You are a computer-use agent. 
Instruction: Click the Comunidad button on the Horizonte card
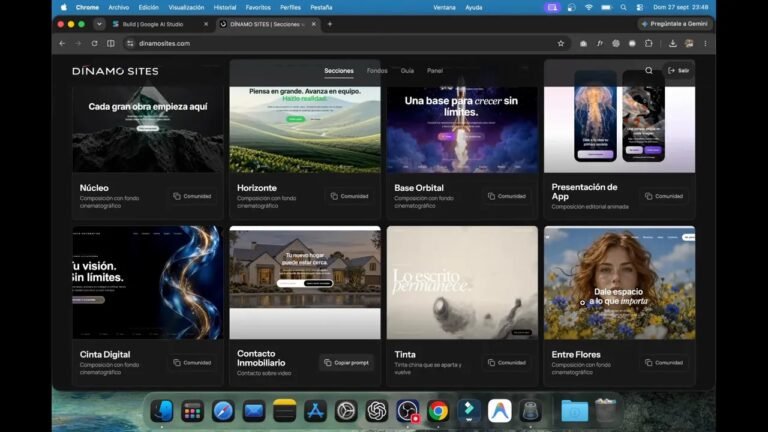click(x=349, y=196)
